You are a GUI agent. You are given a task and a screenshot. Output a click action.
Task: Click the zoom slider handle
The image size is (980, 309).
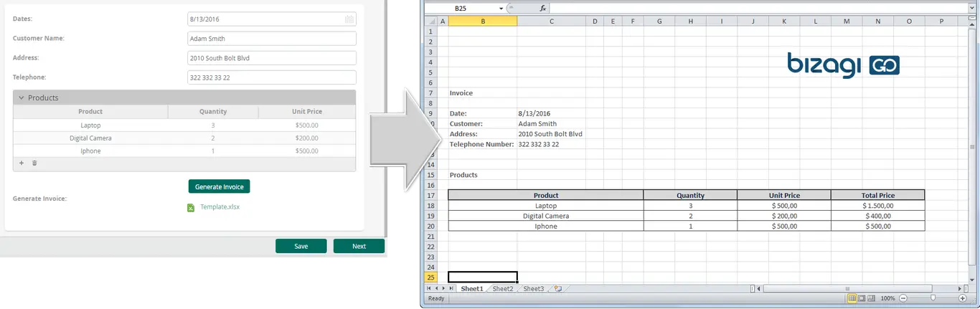coord(933,298)
